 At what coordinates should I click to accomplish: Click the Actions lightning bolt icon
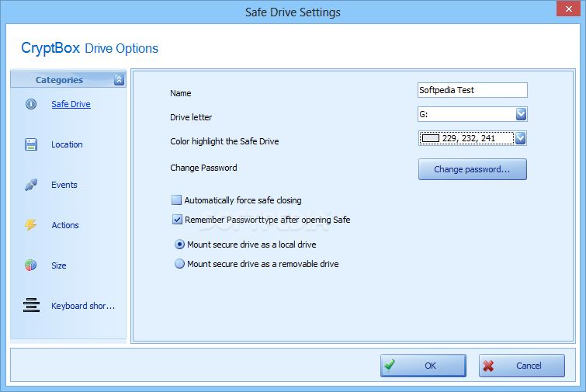click(x=30, y=224)
